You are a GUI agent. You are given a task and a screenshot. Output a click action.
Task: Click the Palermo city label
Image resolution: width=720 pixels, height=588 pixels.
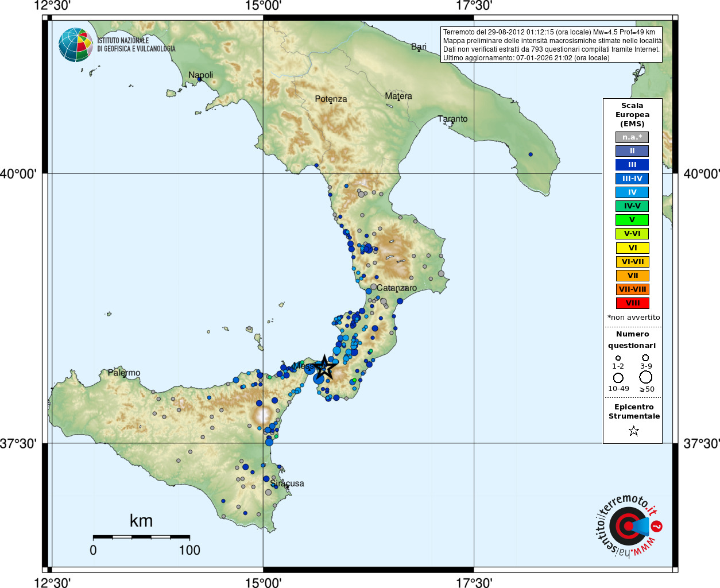[x=124, y=373]
